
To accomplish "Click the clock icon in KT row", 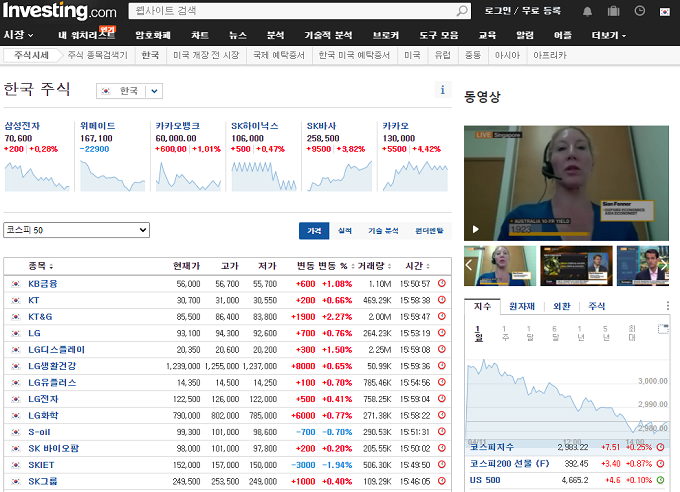I will pyautogui.click(x=442, y=300).
